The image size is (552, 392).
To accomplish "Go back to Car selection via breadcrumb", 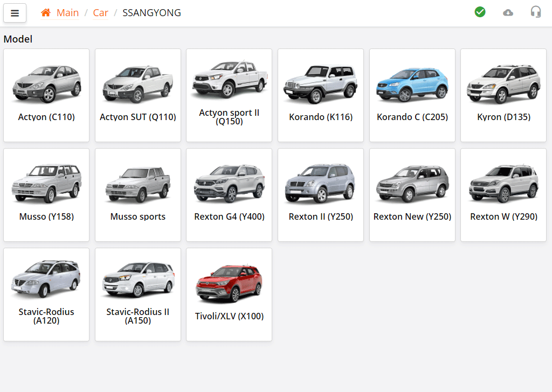I will tap(100, 12).
